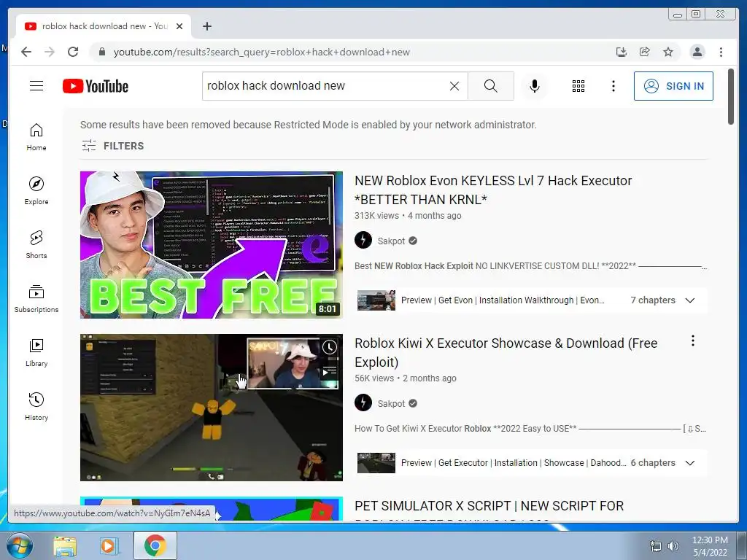
Task: Click the '313K views' metadata text
Action: pos(376,215)
